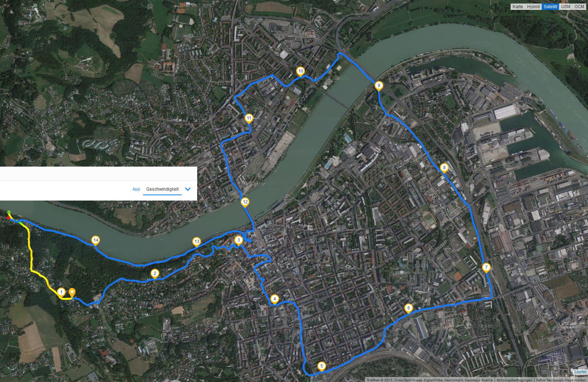The image size is (588, 382).
Task: Click the green route start point
Action: 9,212
